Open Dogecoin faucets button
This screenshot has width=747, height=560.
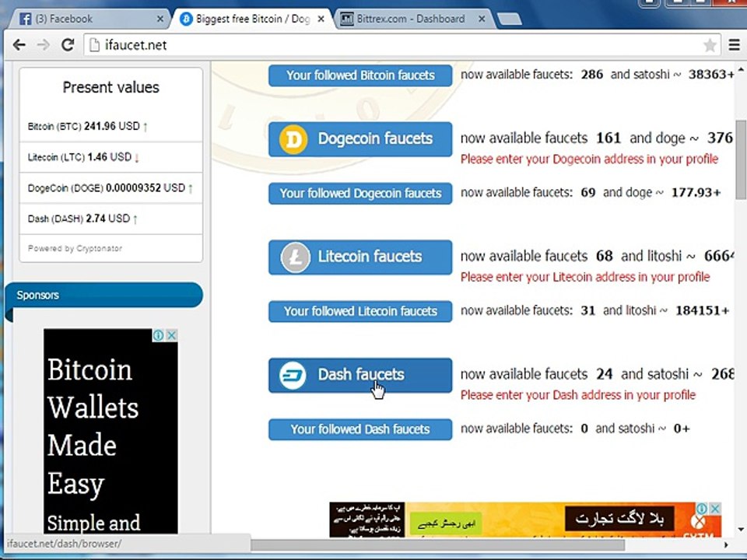tap(360, 138)
